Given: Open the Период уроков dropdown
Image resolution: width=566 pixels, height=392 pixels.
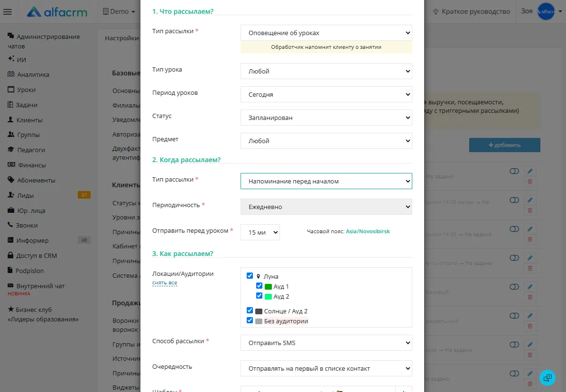Looking at the screenshot, I should (326, 94).
